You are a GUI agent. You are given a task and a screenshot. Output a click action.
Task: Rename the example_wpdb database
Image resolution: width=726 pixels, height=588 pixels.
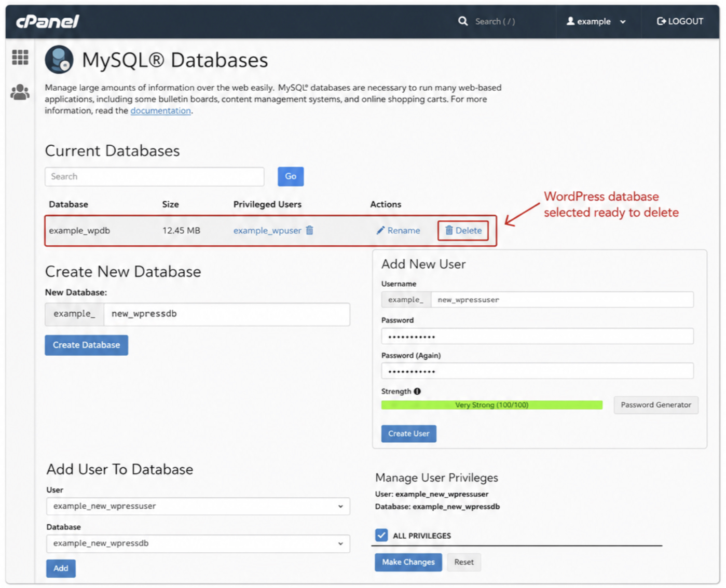click(x=399, y=231)
